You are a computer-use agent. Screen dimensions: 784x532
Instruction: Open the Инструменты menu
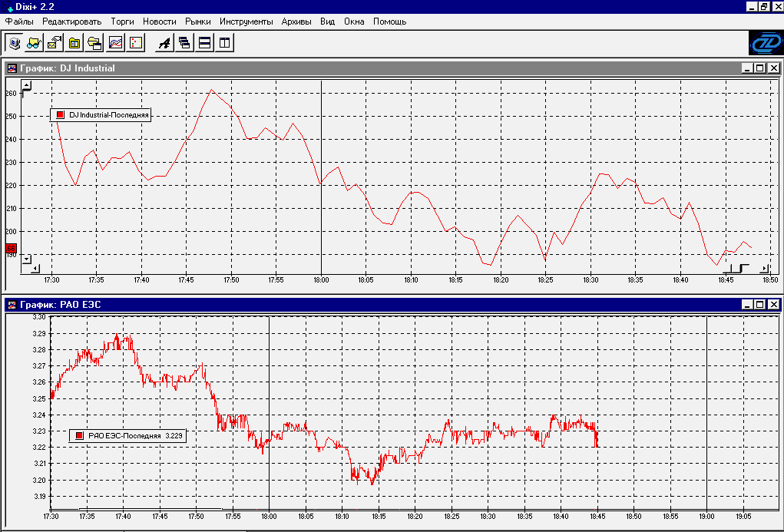coord(246,21)
